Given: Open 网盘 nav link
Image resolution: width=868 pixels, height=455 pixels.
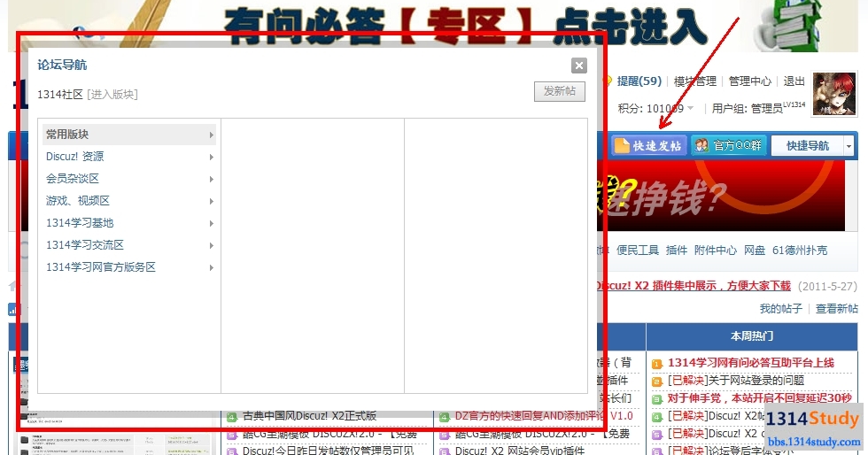Looking at the screenshot, I should (x=755, y=251).
